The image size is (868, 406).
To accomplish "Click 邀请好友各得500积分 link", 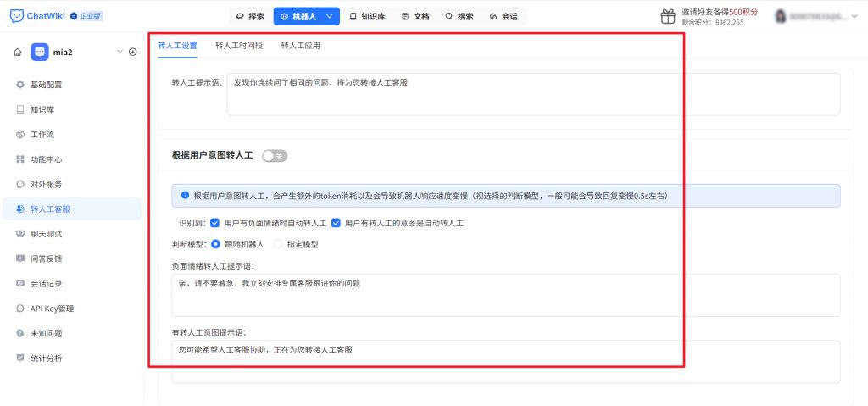I will coord(720,12).
